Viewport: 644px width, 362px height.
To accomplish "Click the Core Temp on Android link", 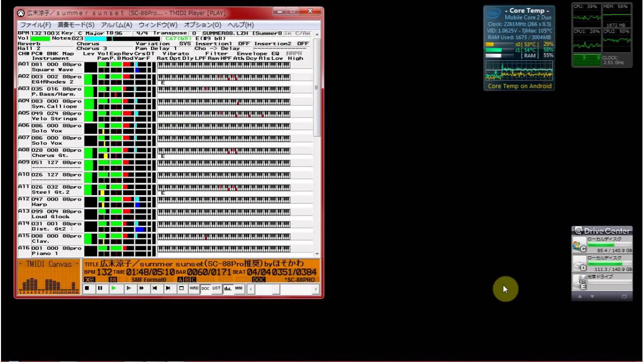I will (x=520, y=86).
